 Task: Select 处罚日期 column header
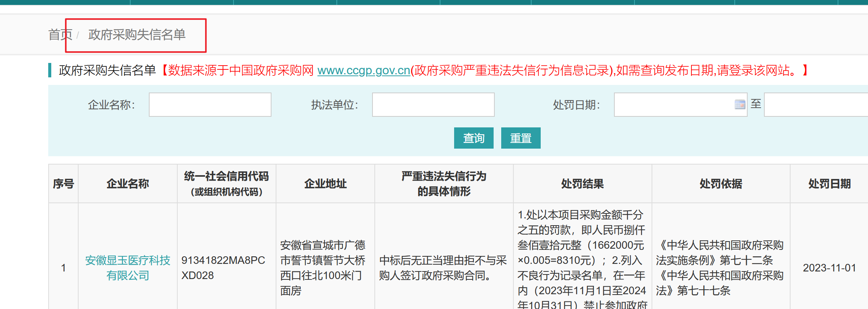point(829,184)
